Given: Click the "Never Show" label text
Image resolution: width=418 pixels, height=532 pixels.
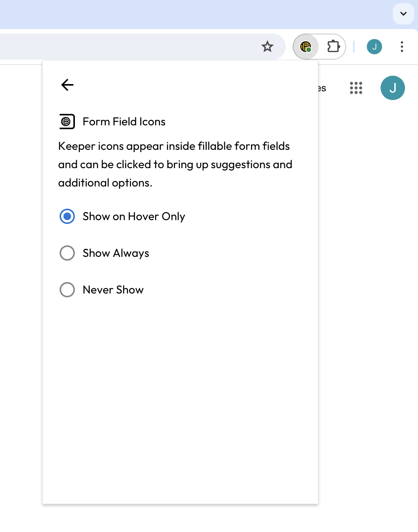Looking at the screenshot, I should (113, 290).
